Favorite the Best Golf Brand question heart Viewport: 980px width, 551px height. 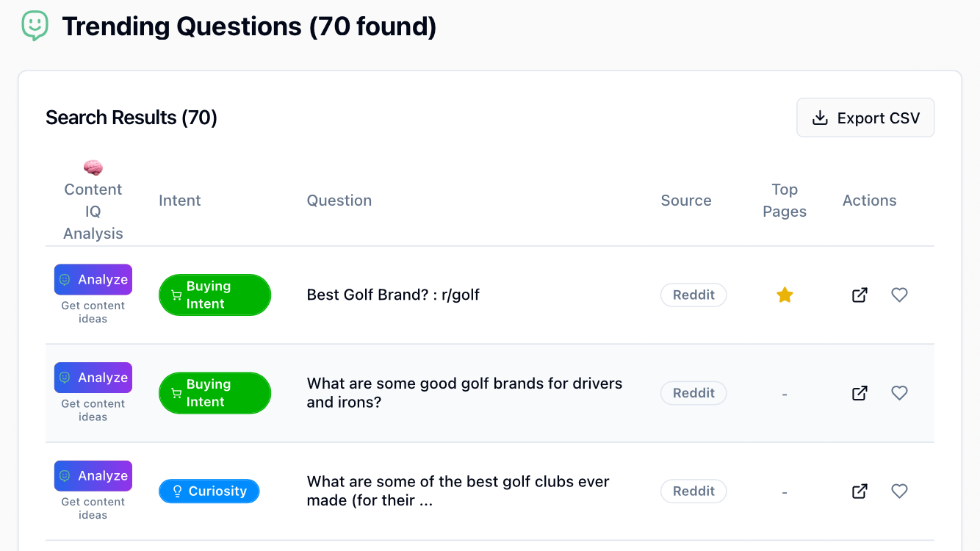899,295
